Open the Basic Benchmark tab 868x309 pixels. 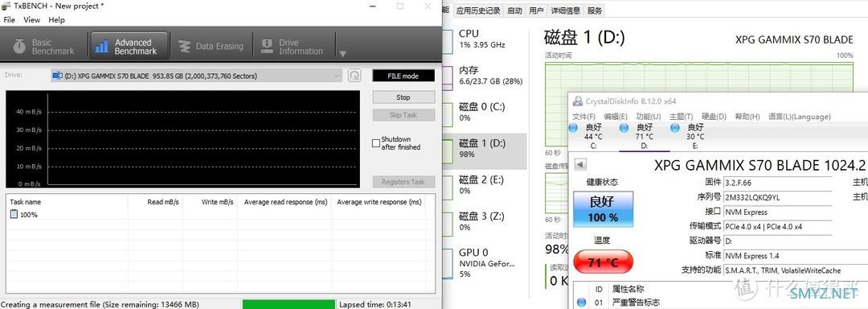point(45,46)
